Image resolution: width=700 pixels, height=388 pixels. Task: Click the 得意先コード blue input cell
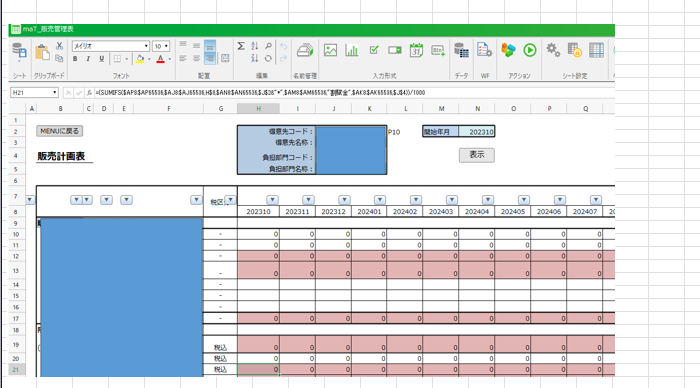tap(351, 132)
